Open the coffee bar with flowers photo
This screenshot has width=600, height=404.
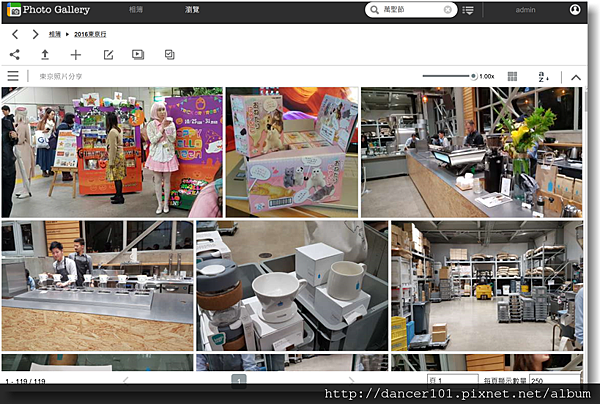472,152
